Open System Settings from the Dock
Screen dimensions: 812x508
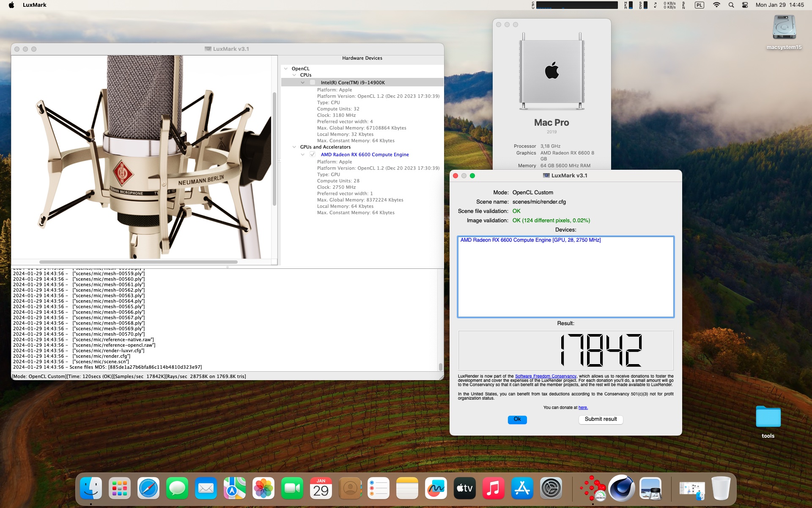(x=551, y=489)
